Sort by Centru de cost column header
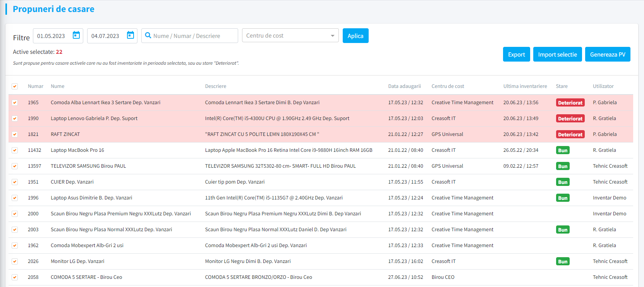This screenshot has height=287, width=644. pyautogui.click(x=448, y=86)
